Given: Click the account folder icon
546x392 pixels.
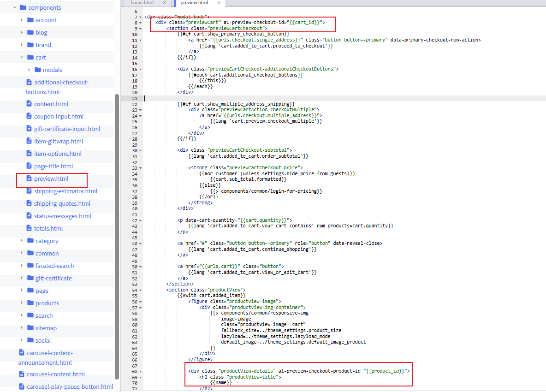Looking at the screenshot, I should (30, 20).
